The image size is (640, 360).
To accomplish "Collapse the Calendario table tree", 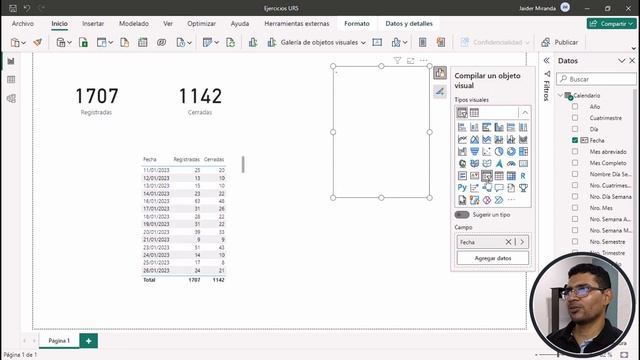I will [x=560, y=96].
